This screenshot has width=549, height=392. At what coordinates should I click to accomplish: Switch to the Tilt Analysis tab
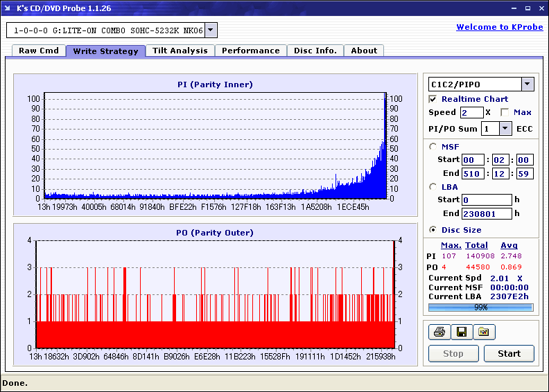click(180, 51)
